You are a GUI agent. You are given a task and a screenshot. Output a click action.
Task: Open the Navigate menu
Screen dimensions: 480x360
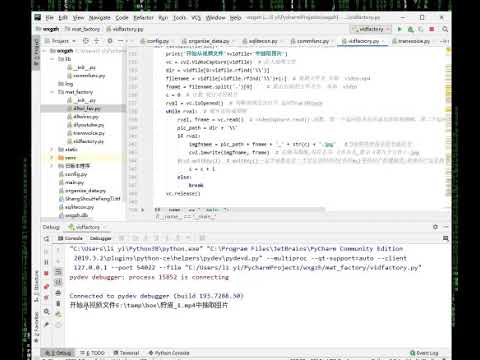tap(99, 18)
